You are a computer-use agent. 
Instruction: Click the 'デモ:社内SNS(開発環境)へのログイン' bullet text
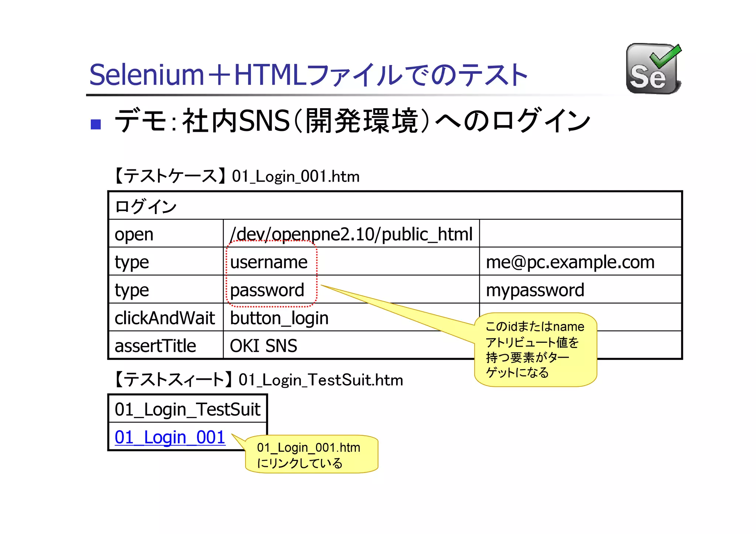point(353,121)
